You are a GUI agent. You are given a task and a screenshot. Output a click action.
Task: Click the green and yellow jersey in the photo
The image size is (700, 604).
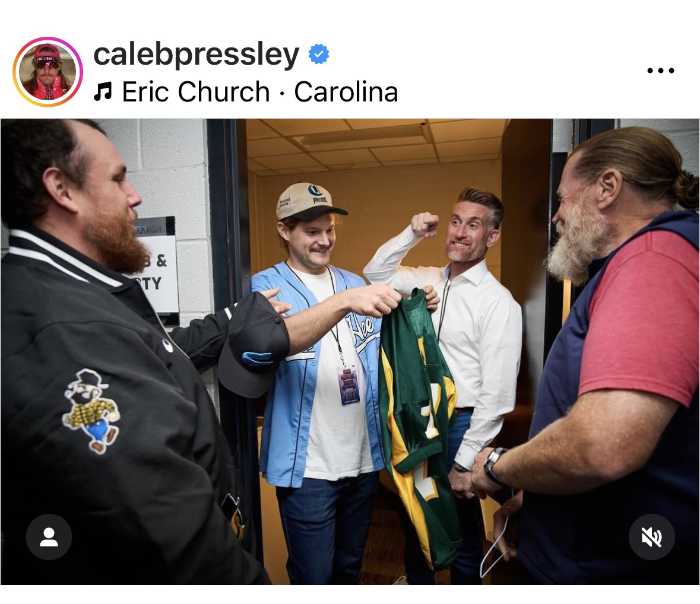[420, 424]
